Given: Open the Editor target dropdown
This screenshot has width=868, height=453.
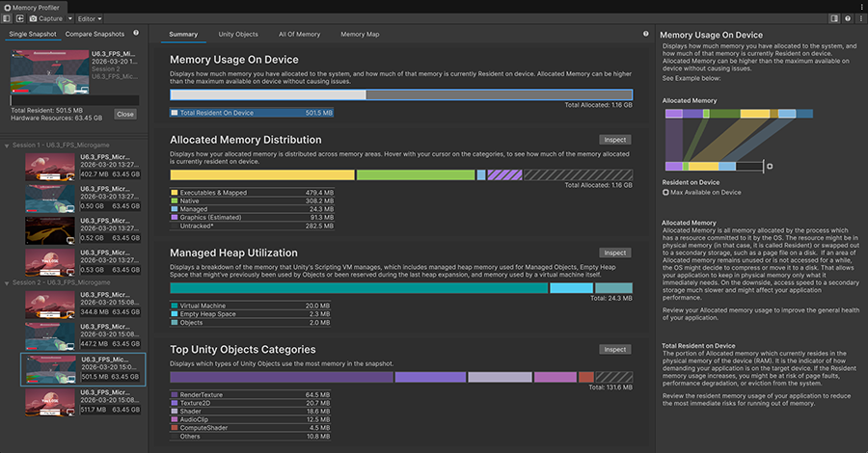Looking at the screenshot, I should (89, 18).
